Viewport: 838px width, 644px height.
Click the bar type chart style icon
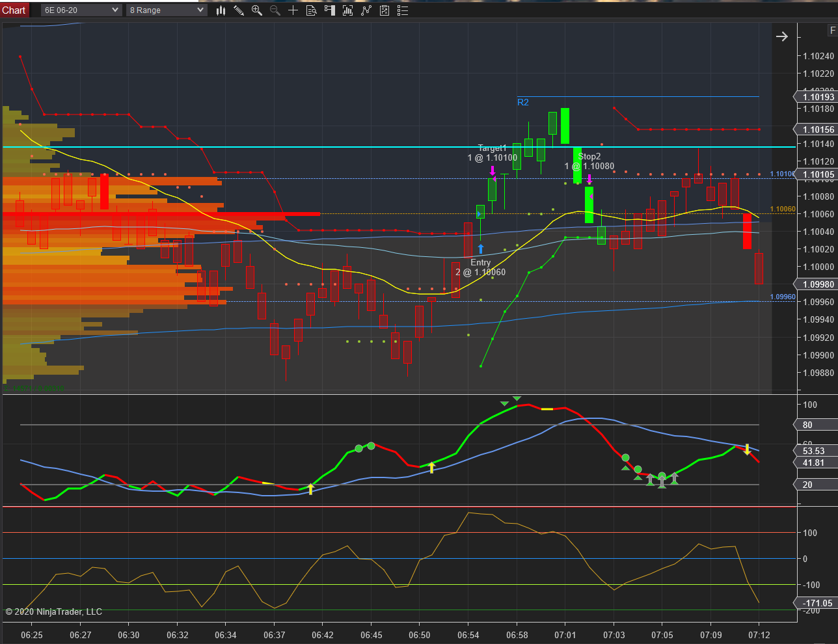tap(221, 10)
